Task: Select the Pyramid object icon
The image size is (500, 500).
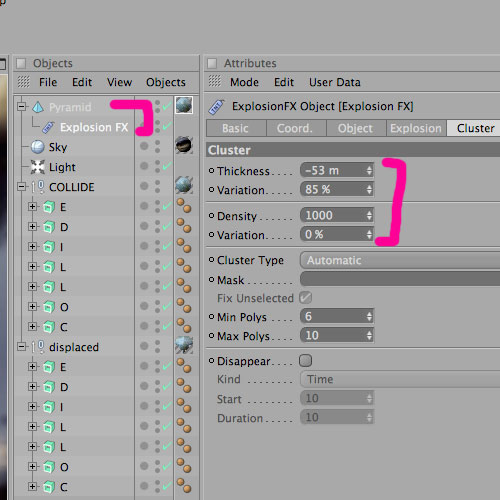Action: (x=38, y=107)
